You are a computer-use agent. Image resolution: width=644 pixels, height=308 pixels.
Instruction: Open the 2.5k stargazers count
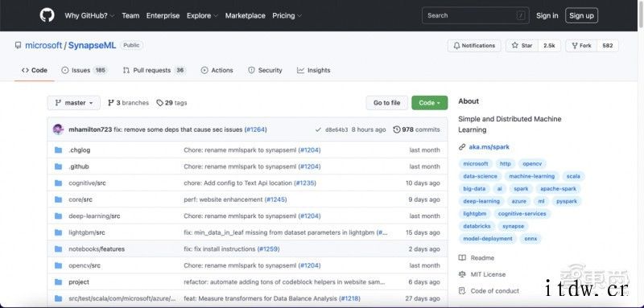pyautogui.click(x=549, y=46)
